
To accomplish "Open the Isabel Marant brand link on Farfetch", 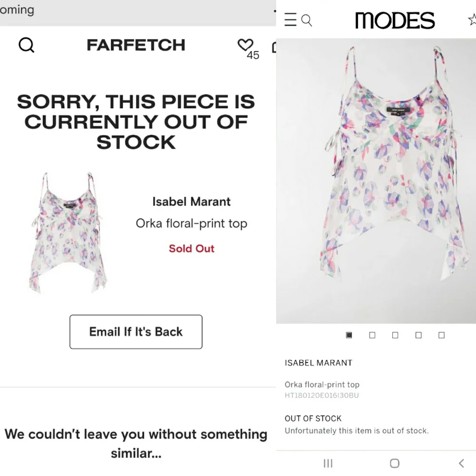I will pos(191,202).
